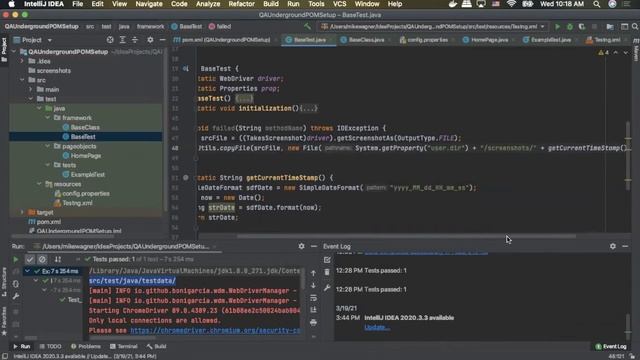Screen dimensions: 640x360
Task: Open Project panel settings gear
Action: pos(150,40)
